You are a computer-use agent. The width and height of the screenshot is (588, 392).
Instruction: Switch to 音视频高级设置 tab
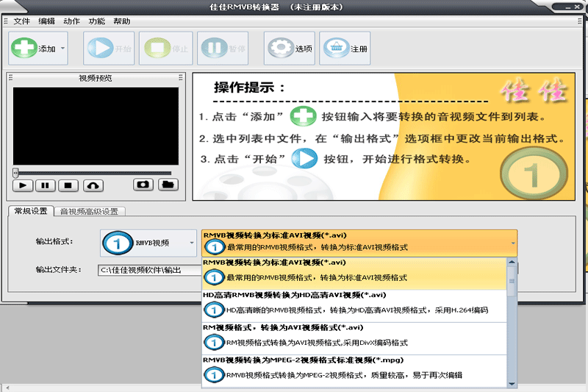coord(89,212)
